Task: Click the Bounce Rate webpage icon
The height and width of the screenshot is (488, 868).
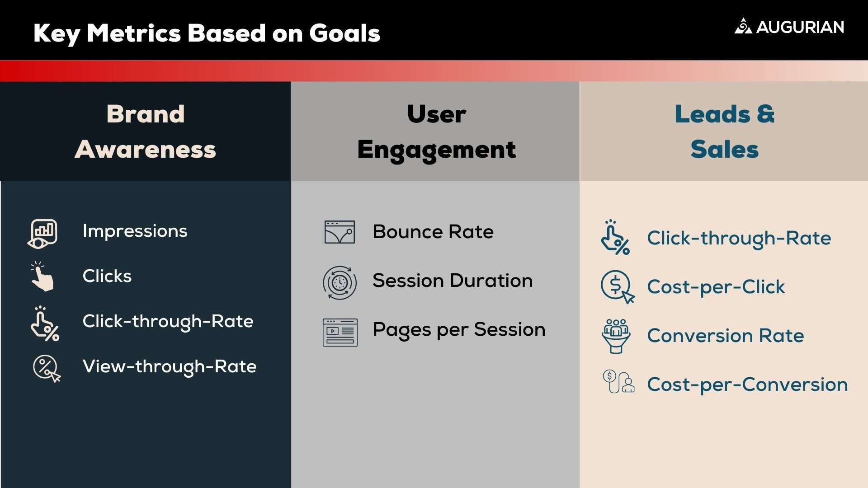Action: [340, 232]
